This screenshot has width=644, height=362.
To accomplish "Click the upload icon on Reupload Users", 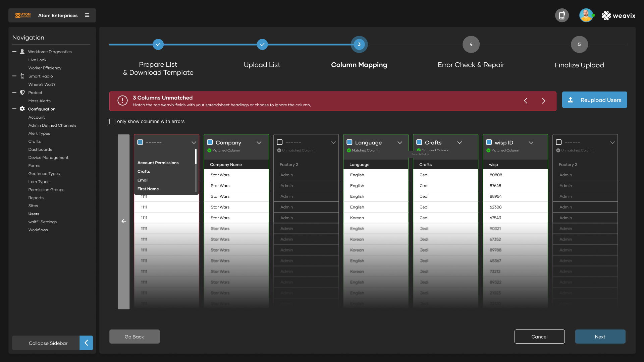I will (x=571, y=100).
